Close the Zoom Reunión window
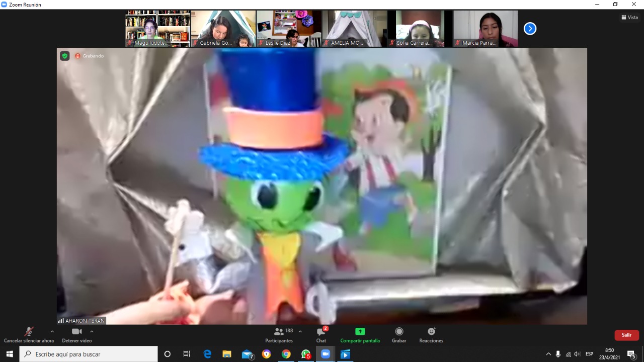The height and width of the screenshot is (362, 644). coord(634,5)
